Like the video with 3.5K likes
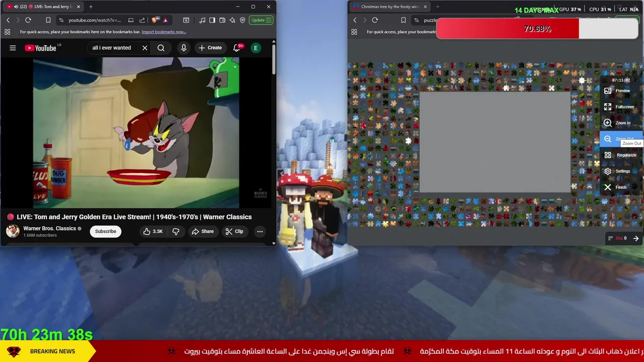This screenshot has height=362, width=644. click(152, 231)
